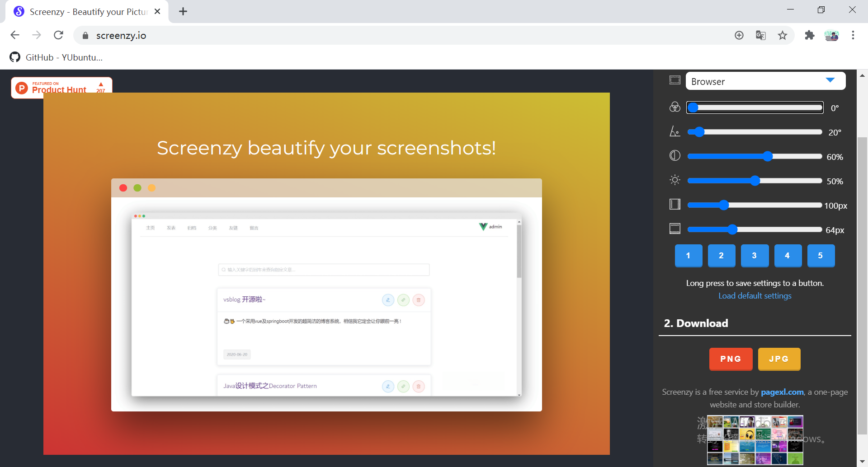Click the translate page icon
The width and height of the screenshot is (868, 467).
coord(760,35)
